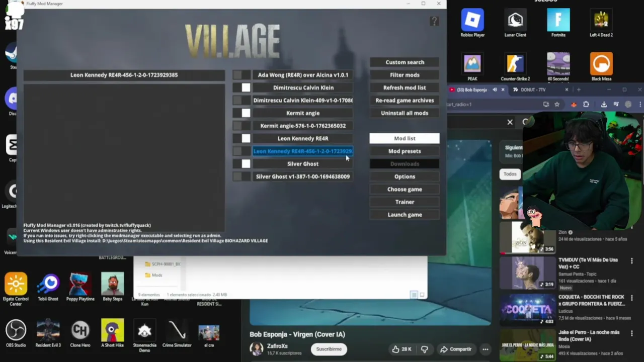The height and width of the screenshot is (362, 644).
Task: Open browser extensions puzzle icon
Action: (586, 104)
